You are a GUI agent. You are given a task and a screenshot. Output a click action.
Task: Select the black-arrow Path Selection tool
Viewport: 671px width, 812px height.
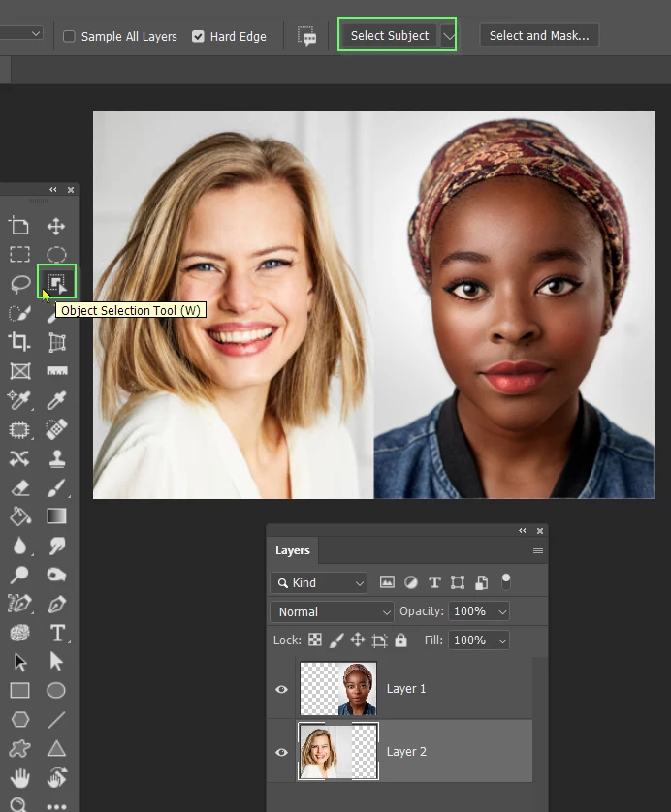pyautogui.click(x=19, y=661)
